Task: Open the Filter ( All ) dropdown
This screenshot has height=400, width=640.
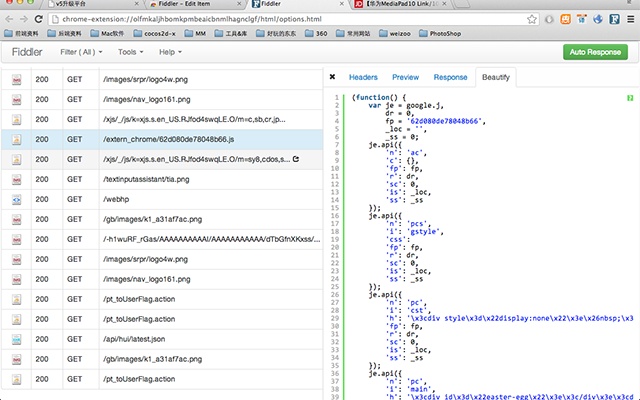Action: coord(83,51)
